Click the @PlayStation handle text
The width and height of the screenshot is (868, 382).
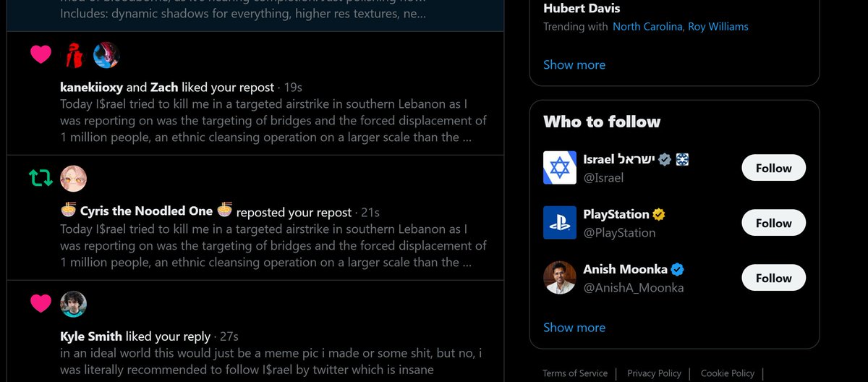click(x=619, y=232)
